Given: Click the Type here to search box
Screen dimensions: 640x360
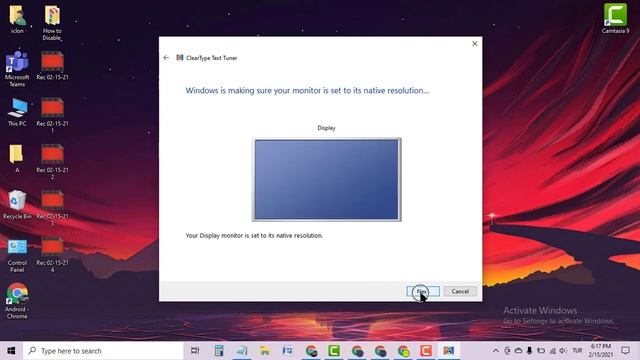Looking at the screenshot, I should tap(103, 351).
